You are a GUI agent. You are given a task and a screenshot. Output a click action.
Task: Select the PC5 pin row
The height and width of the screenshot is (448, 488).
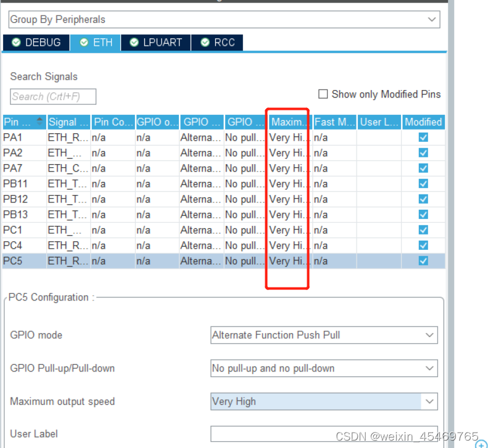[x=224, y=261]
